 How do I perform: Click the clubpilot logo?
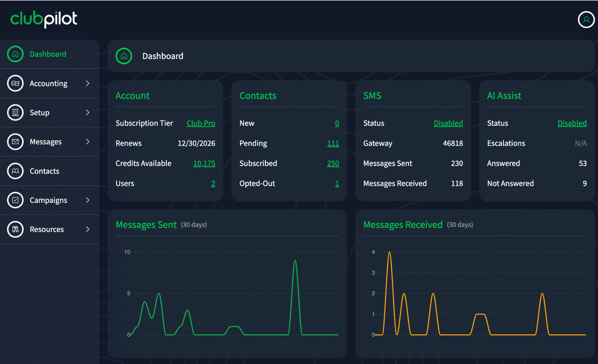pyautogui.click(x=43, y=19)
